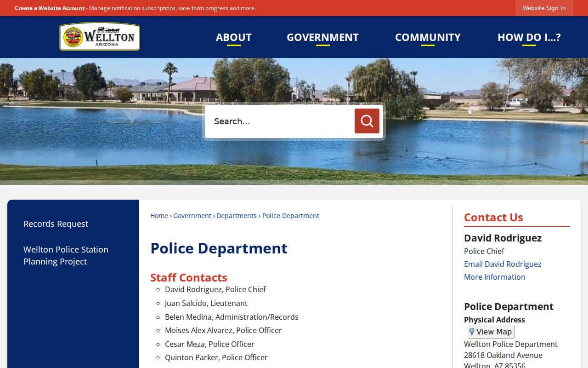Go to Home breadcrumb
588x368 pixels.
pyautogui.click(x=159, y=216)
